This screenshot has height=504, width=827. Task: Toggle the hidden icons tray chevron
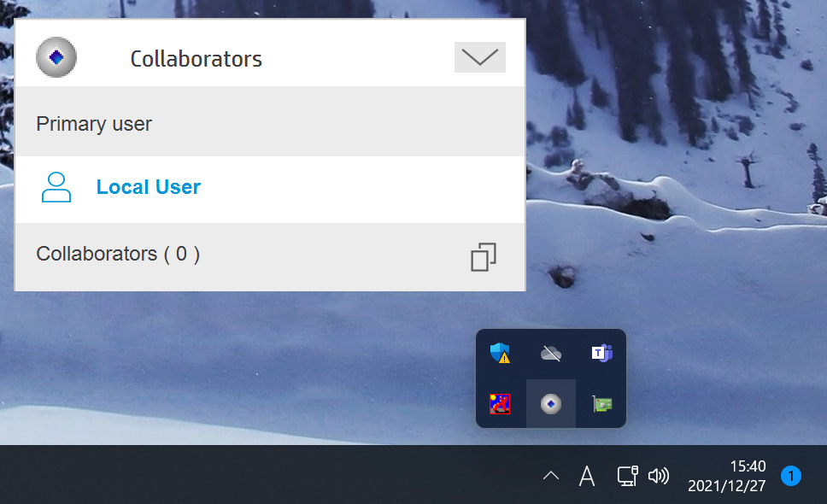[551, 476]
